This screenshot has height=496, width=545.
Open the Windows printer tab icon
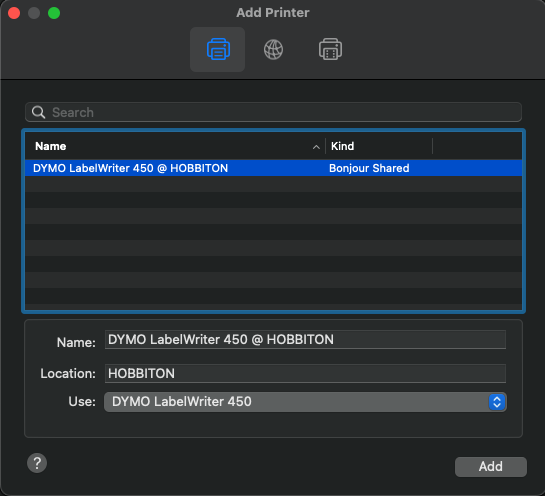pos(330,49)
